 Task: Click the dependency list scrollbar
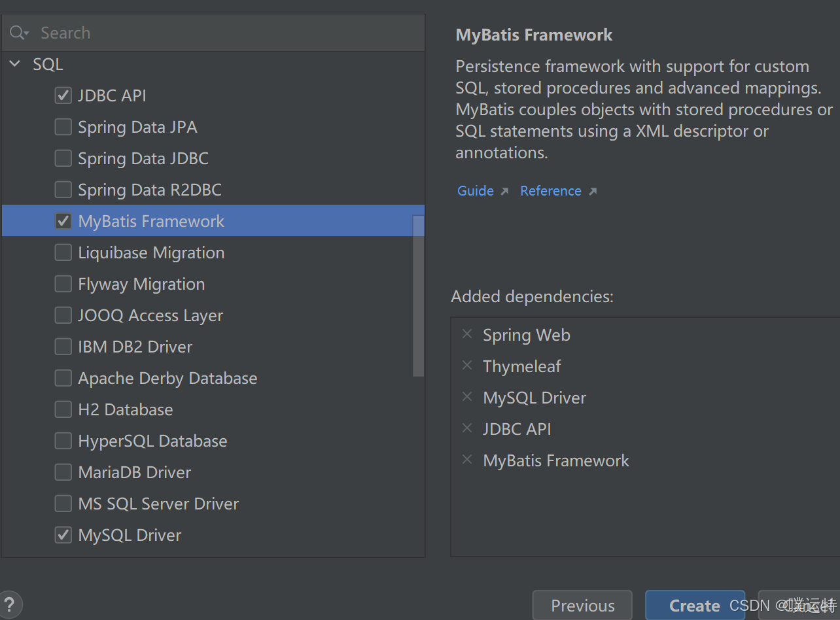point(418,296)
